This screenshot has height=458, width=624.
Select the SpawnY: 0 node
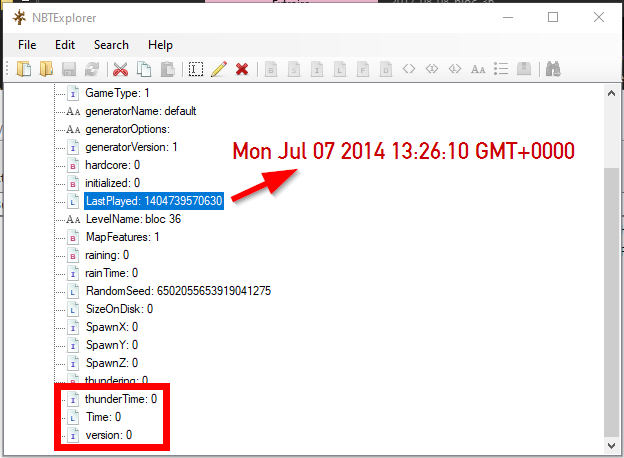click(112, 345)
